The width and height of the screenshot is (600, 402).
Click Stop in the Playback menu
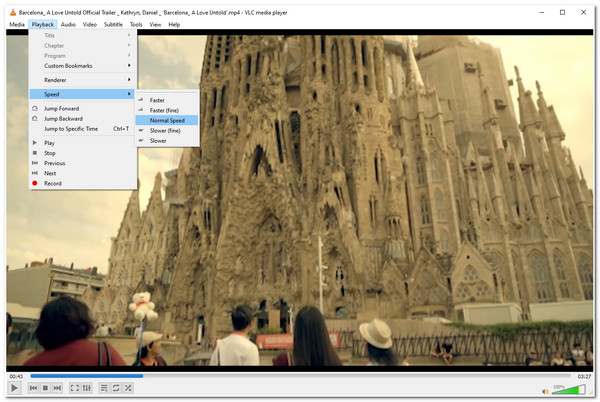[x=83, y=153]
